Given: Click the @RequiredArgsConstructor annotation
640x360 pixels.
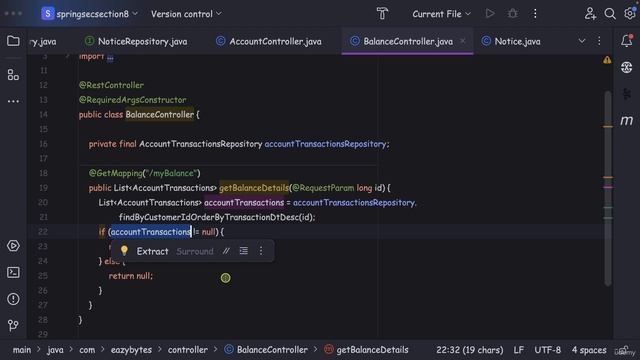Looking at the screenshot, I should pos(132,100).
